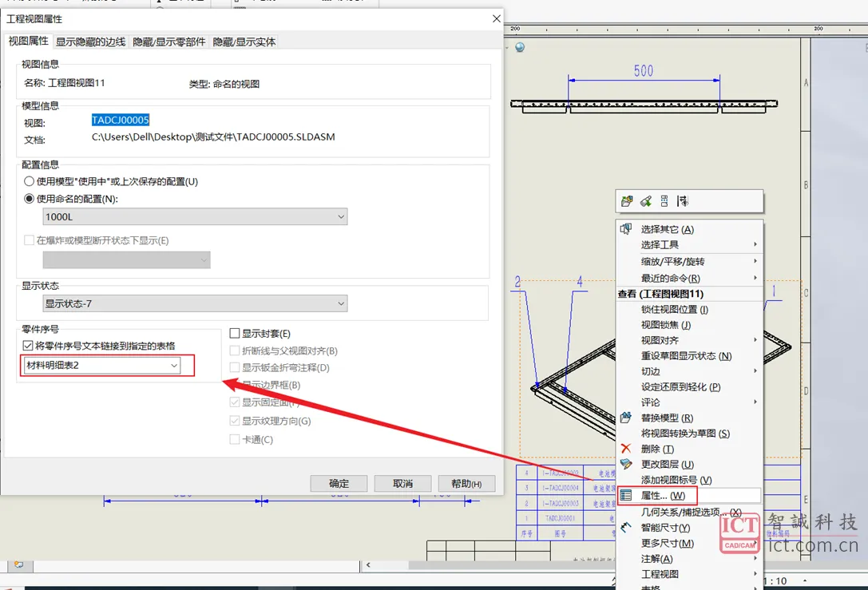Toggle the 折断线与父视图对齐 checkbox
The width and height of the screenshot is (868, 590).
(235, 351)
